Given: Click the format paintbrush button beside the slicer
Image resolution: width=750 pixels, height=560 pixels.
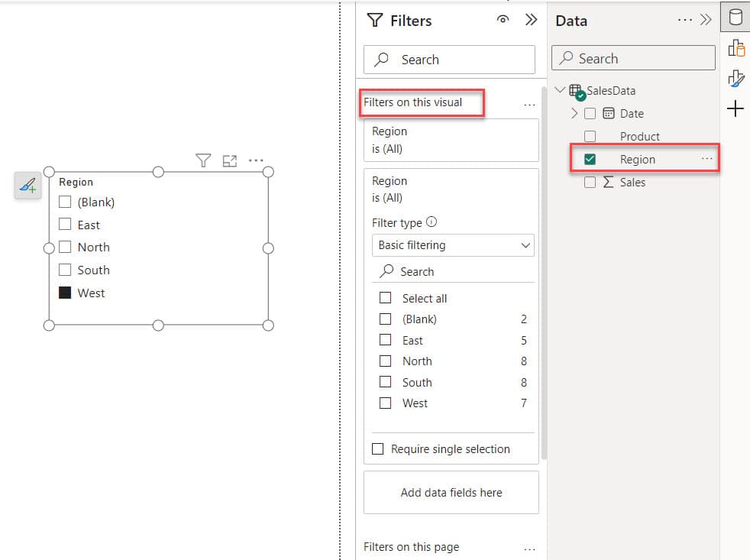Looking at the screenshot, I should pyautogui.click(x=27, y=185).
